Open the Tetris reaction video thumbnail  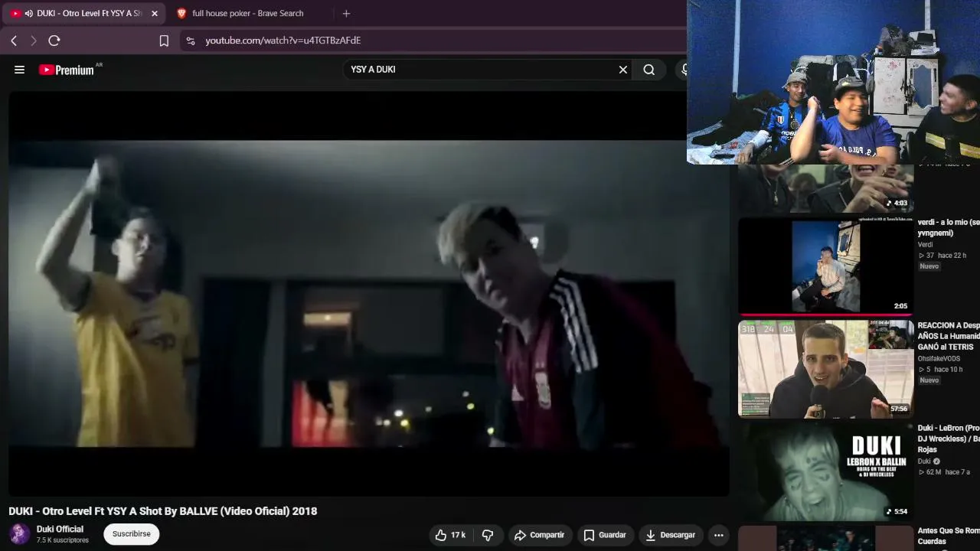[x=825, y=369]
